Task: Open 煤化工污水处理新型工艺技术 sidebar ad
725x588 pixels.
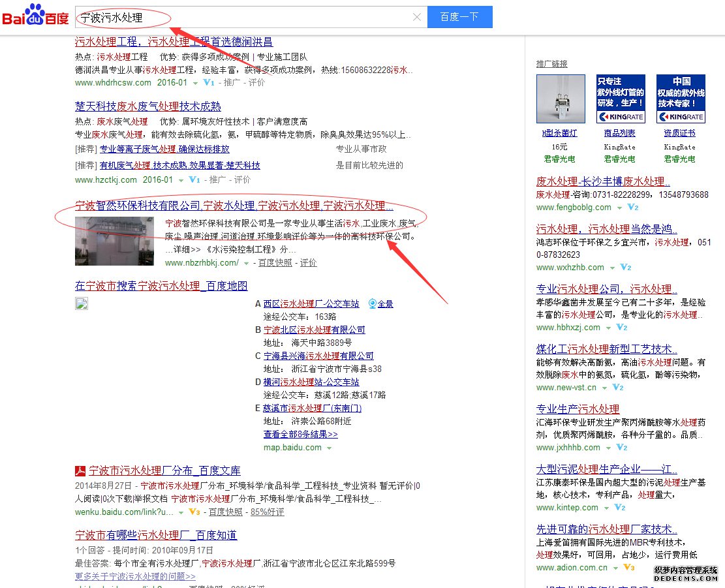Action: click(607, 349)
